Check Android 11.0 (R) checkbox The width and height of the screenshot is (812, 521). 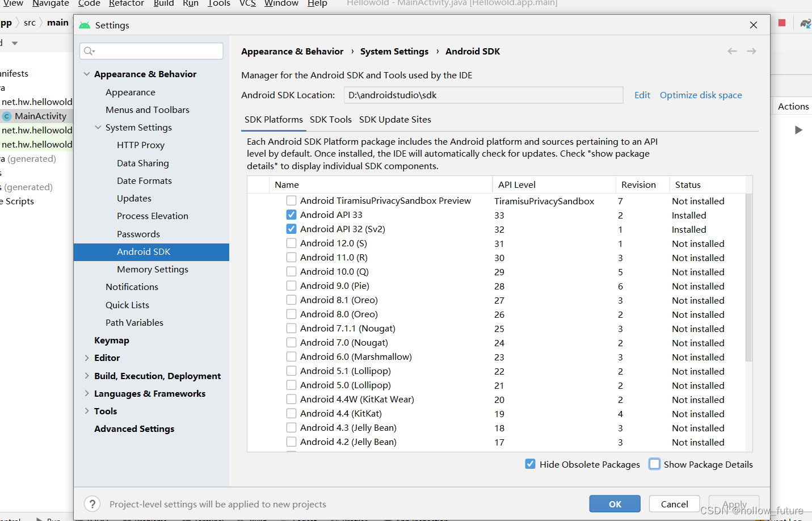pos(291,257)
